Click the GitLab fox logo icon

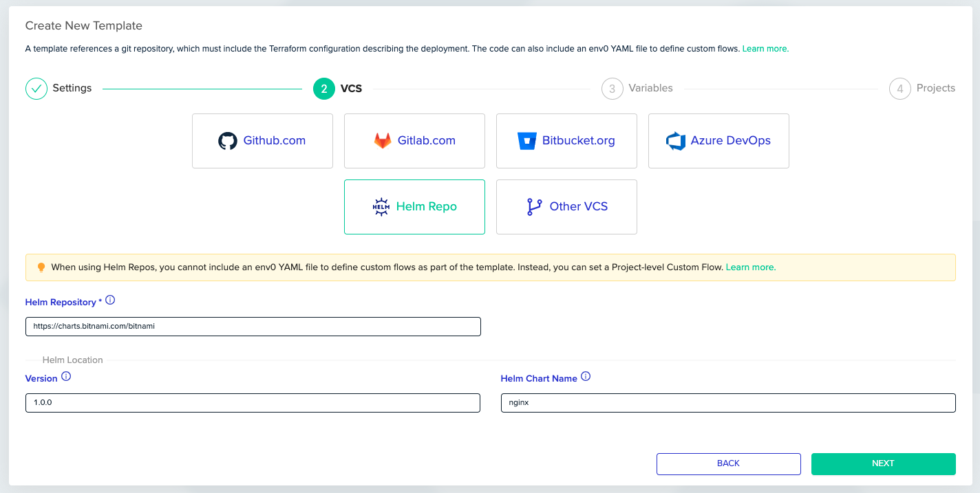point(383,141)
